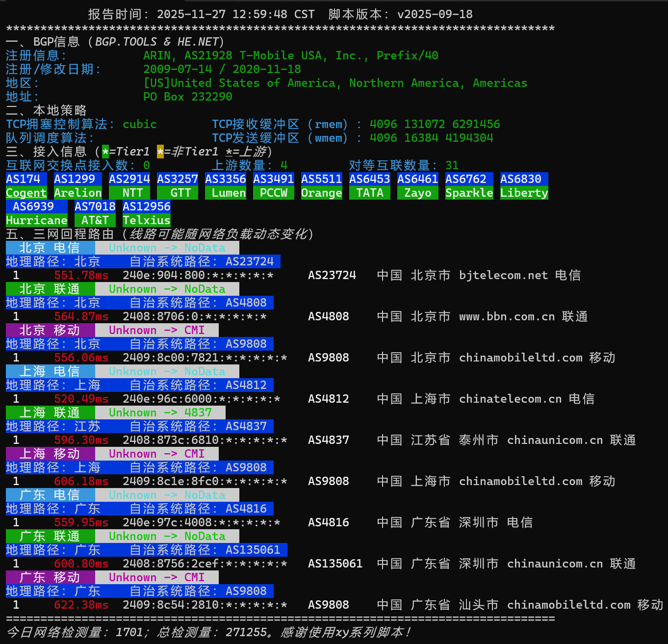The image size is (668, 644).
Task: Select the AS135061 hop entry
Action: 335,564
